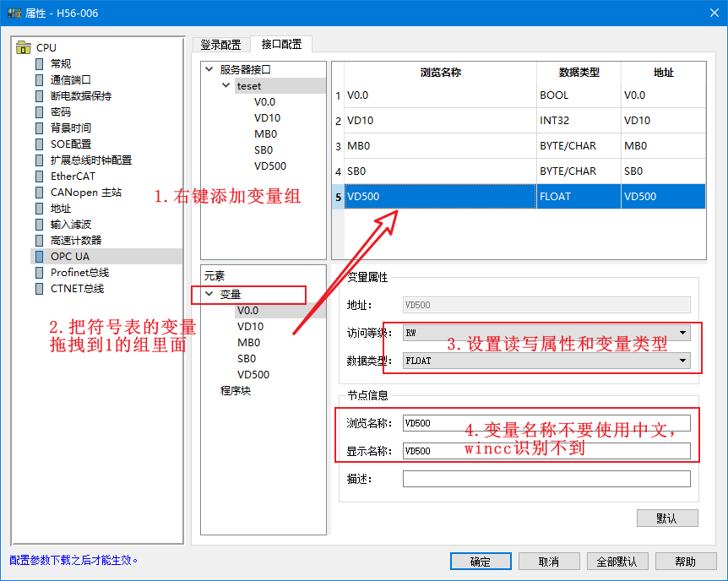Select MB0 under teset group
Image resolution: width=728 pixels, height=581 pixels.
tap(265, 133)
